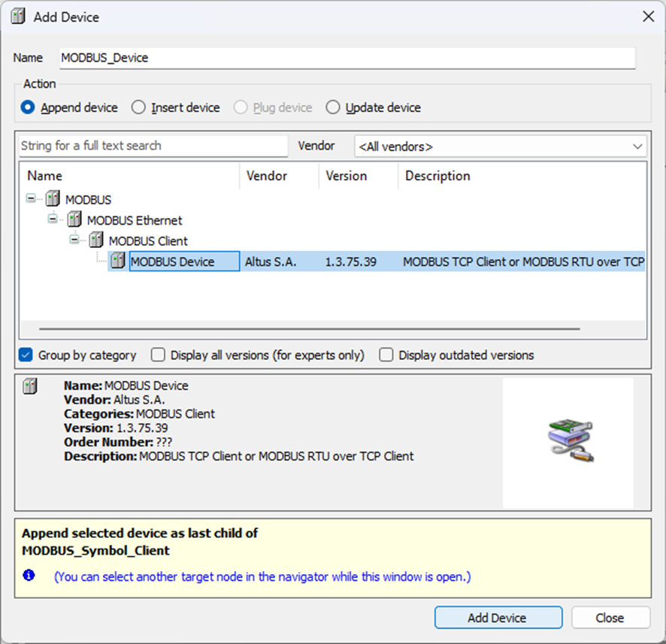
Task: Click the device icon in details panel
Action: click(29, 387)
